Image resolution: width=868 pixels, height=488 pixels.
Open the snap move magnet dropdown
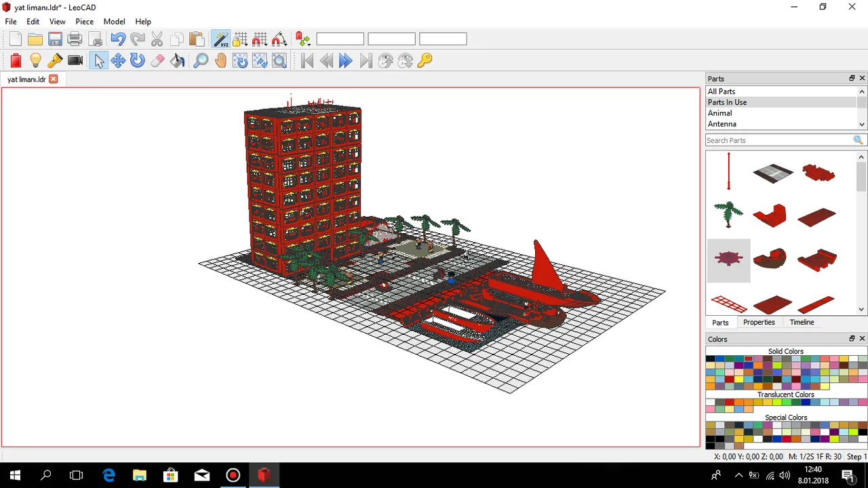(x=260, y=39)
